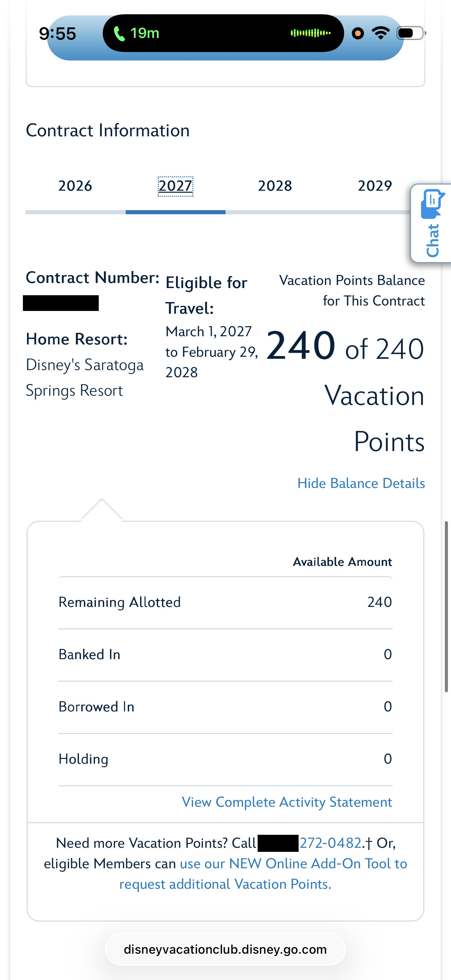Switch to the 2028 tab
The image size is (451, 980).
(x=275, y=186)
